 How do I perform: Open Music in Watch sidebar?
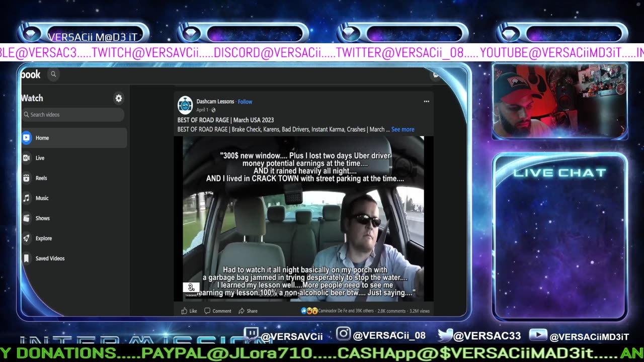[x=74, y=198]
